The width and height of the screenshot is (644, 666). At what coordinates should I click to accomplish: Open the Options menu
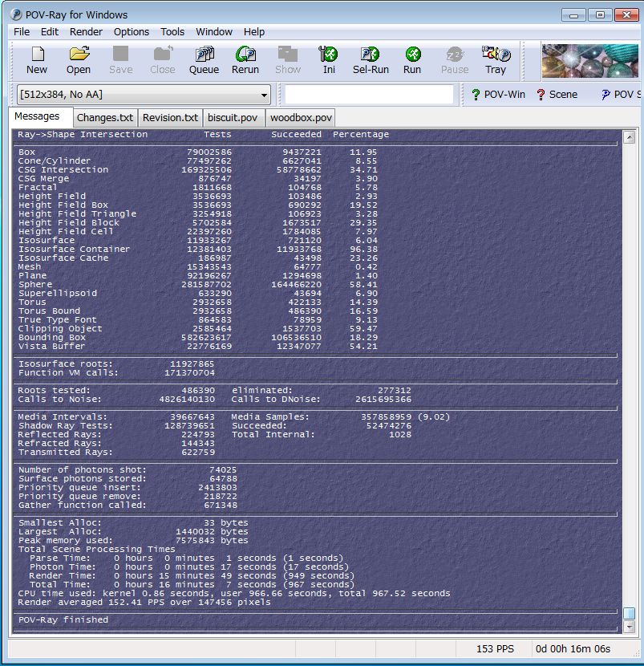point(132,32)
